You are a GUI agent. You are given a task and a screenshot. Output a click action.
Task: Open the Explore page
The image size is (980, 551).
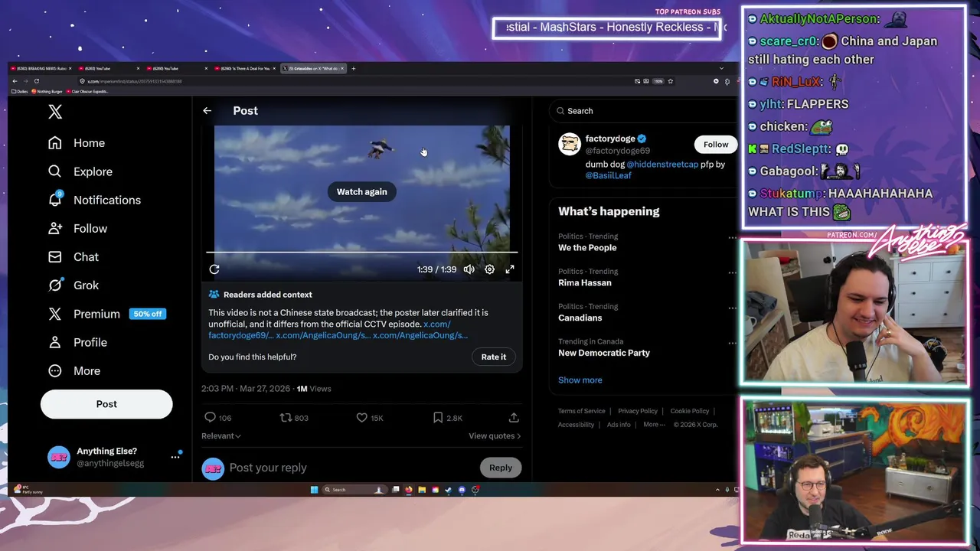click(80, 171)
